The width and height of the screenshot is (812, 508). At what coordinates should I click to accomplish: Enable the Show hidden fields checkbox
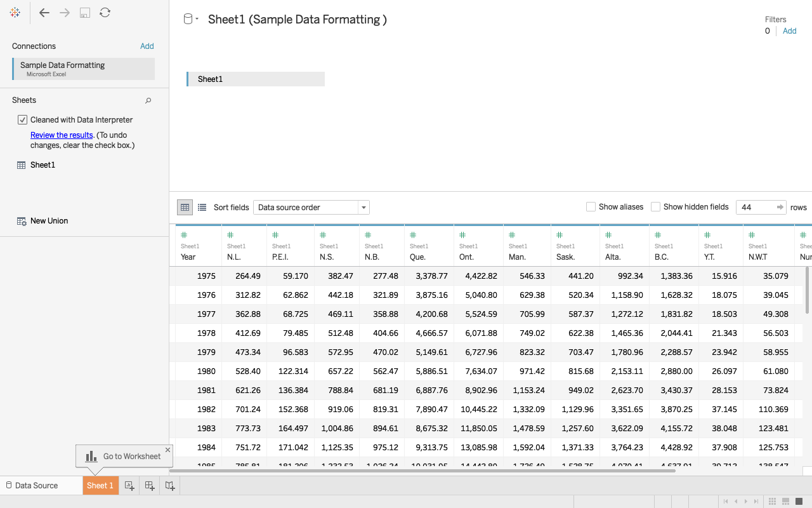pos(656,207)
